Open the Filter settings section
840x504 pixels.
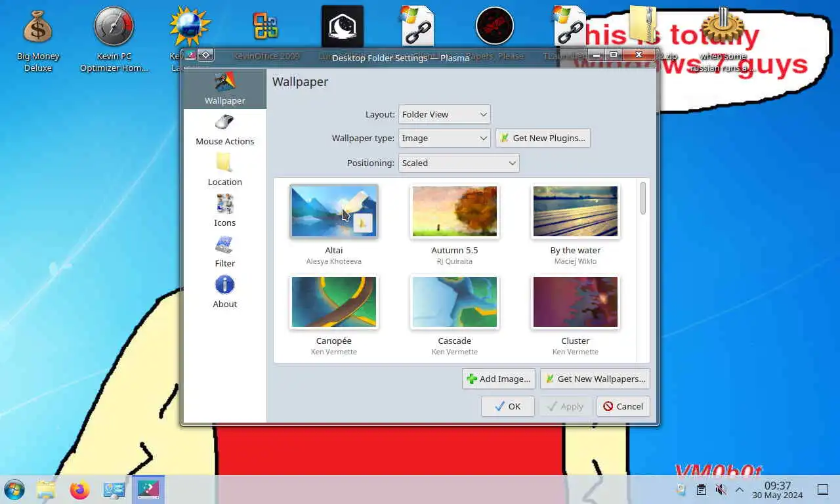[224, 251]
